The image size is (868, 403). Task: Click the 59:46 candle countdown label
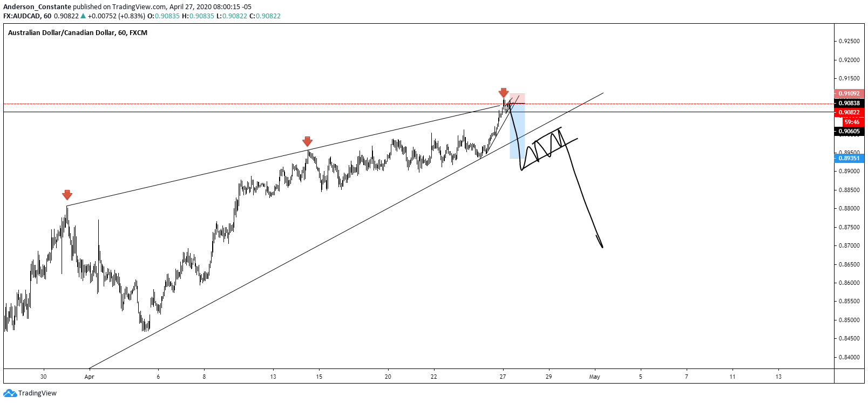pyautogui.click(x=852, y=122)
